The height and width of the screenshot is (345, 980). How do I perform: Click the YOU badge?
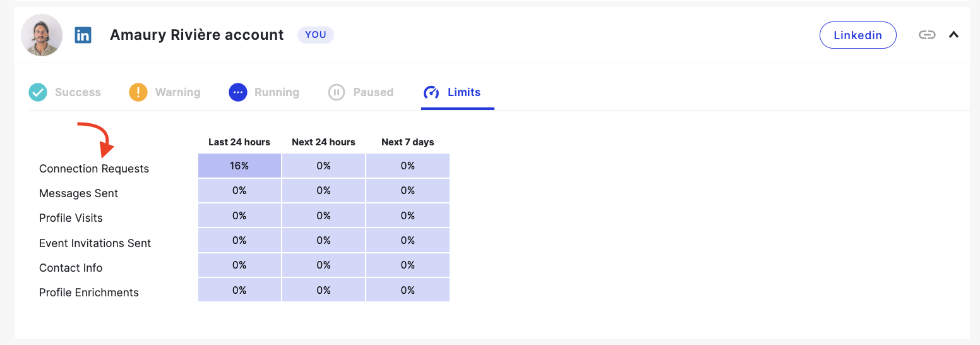click(x=316, y=35)
